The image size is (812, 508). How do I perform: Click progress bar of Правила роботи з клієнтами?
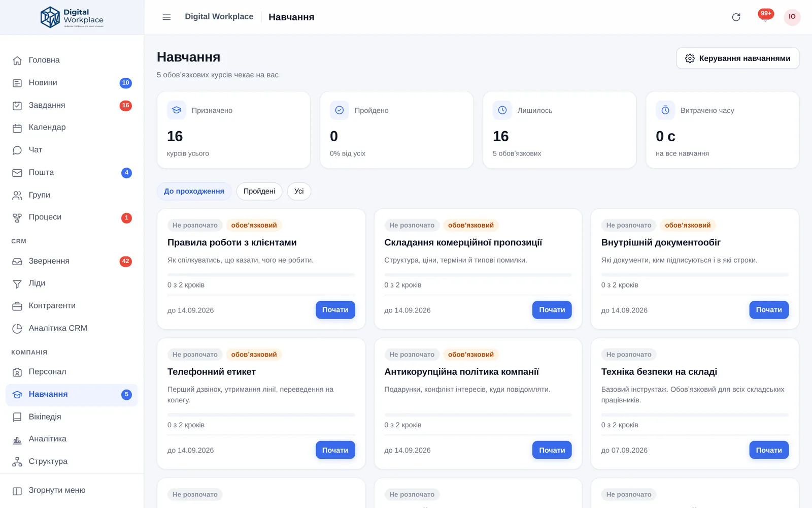tap(261, 275)
